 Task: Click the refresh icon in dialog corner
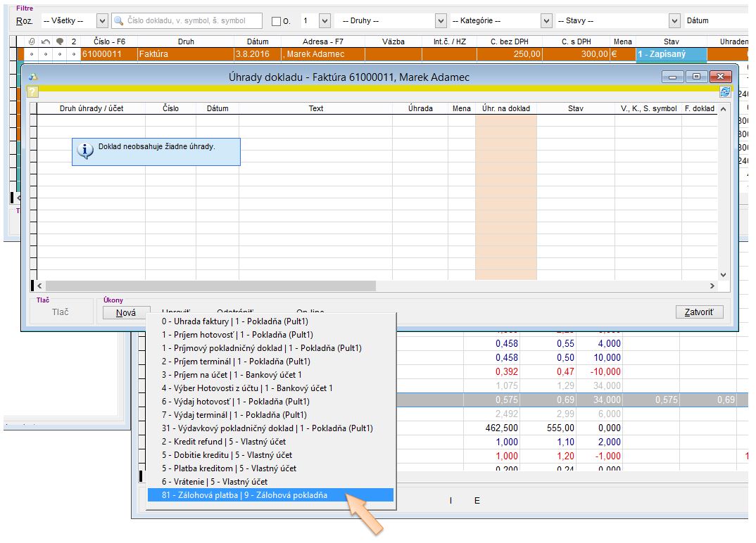click(x=725, y=91)
